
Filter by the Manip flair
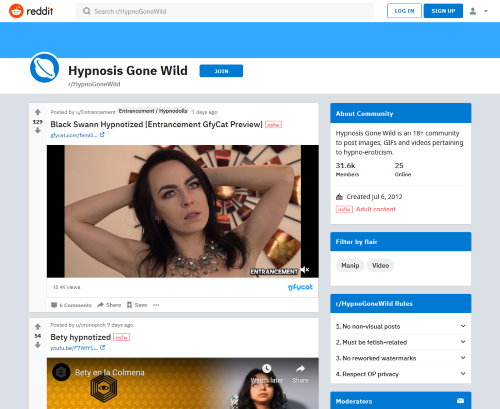pos(350,265)
